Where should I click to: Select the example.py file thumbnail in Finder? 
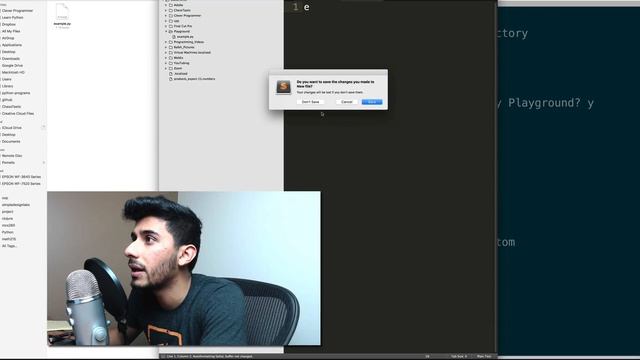tap(62, 12)
